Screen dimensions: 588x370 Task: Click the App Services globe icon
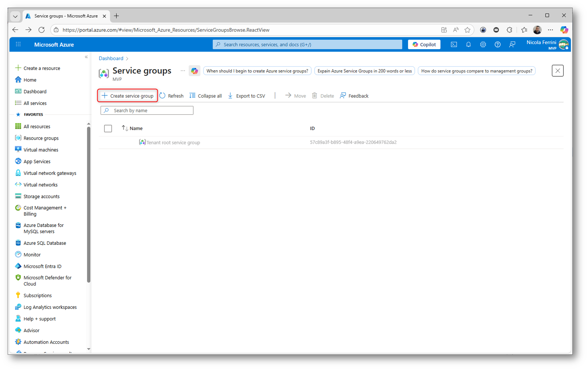(x=18, y=161)
